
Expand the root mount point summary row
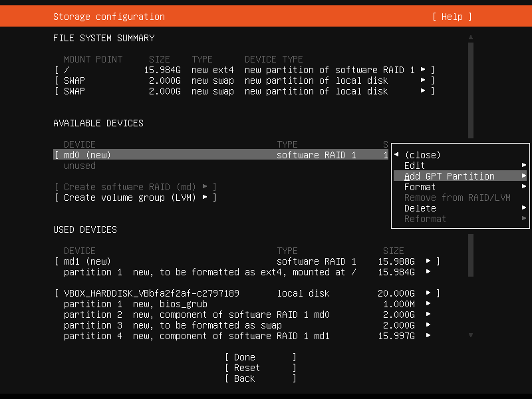coord(423,70)
